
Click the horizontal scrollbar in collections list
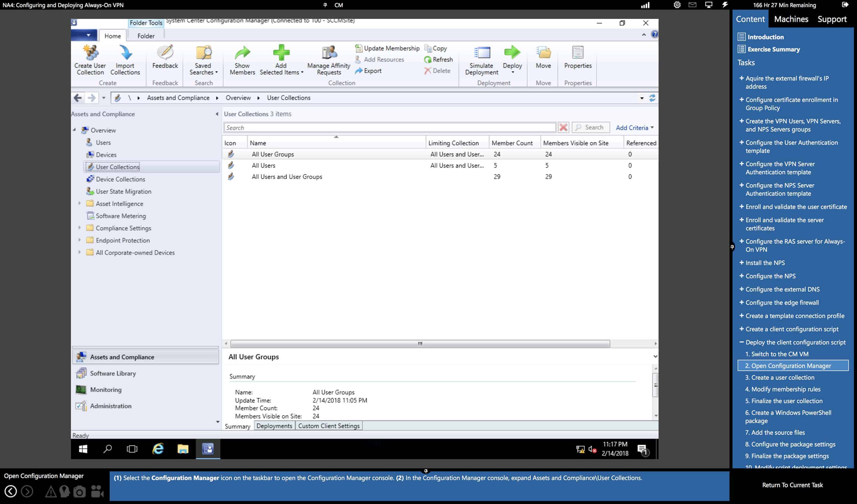420,344
